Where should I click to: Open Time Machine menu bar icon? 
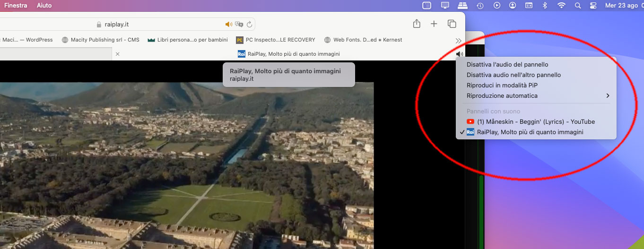click(480, 5)
